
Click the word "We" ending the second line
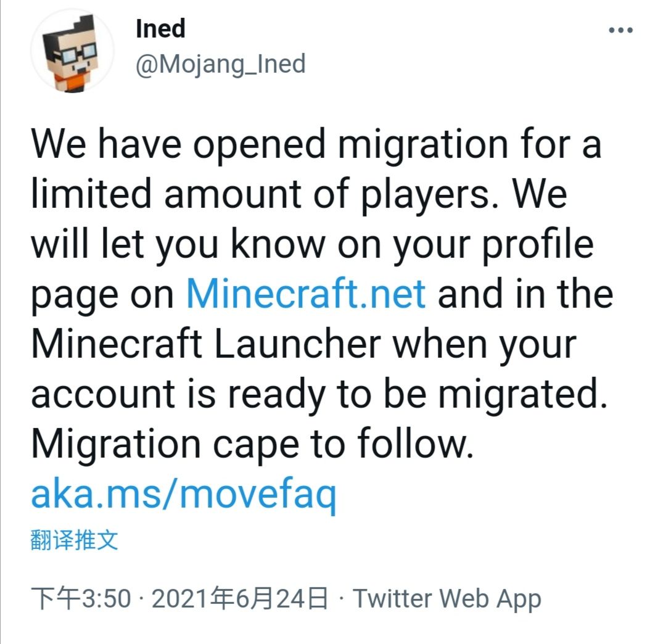(x=540, y=194)
